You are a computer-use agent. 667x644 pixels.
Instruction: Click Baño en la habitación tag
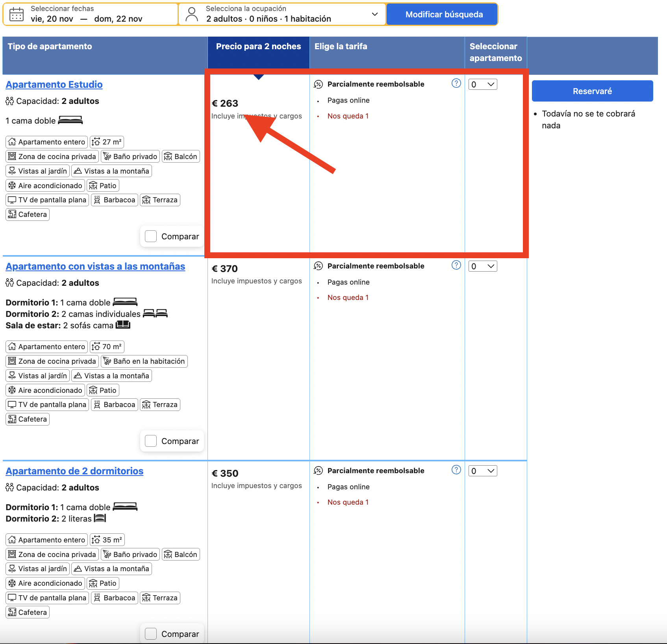pyautogui.click(x=144, y=361)
